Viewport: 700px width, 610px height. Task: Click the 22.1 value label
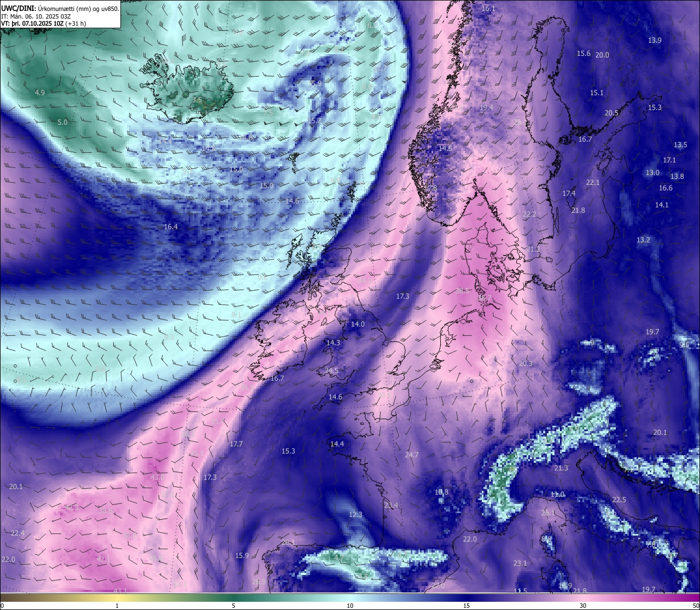(x=593, y=182)
